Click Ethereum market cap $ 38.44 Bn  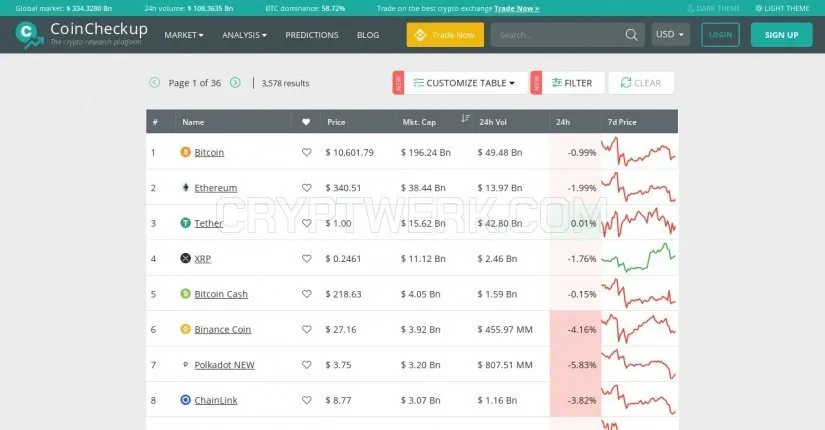click(423, 188)
